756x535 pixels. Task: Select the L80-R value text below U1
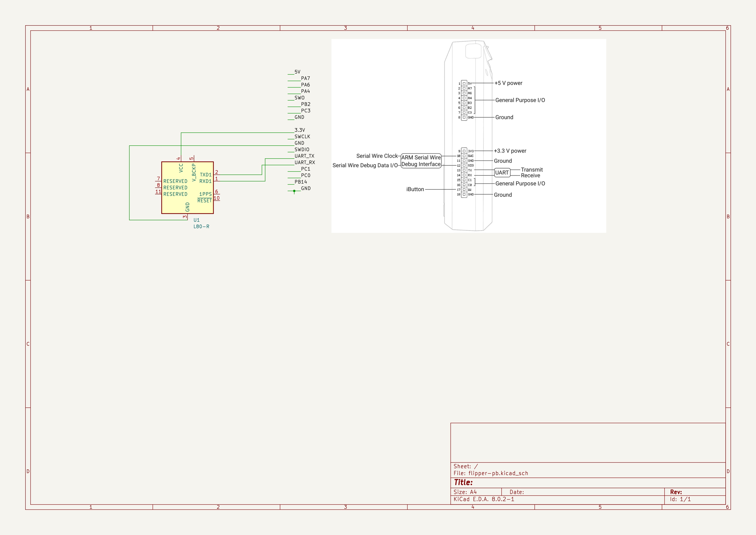pyautogui.click(x=201, y=227)
